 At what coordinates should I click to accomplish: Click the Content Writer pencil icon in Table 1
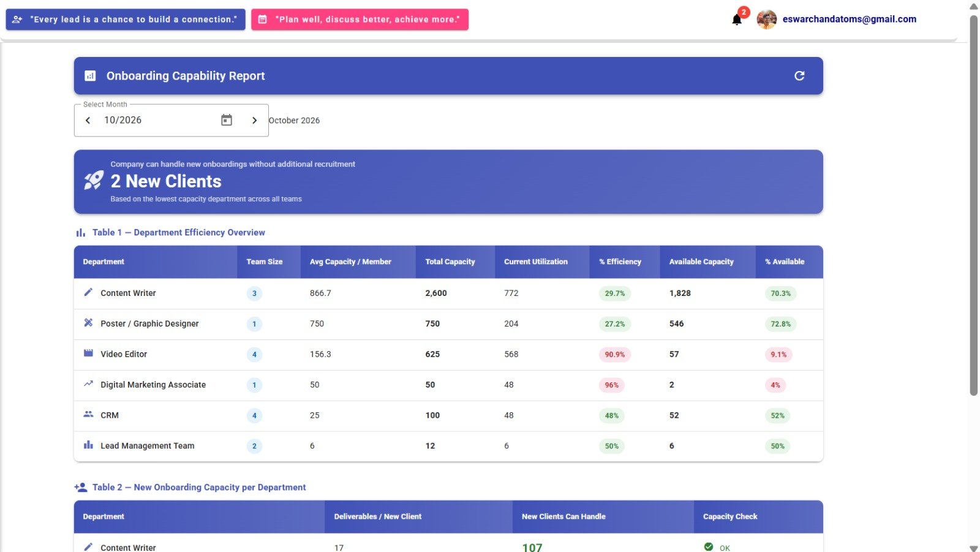coord(88,292)
